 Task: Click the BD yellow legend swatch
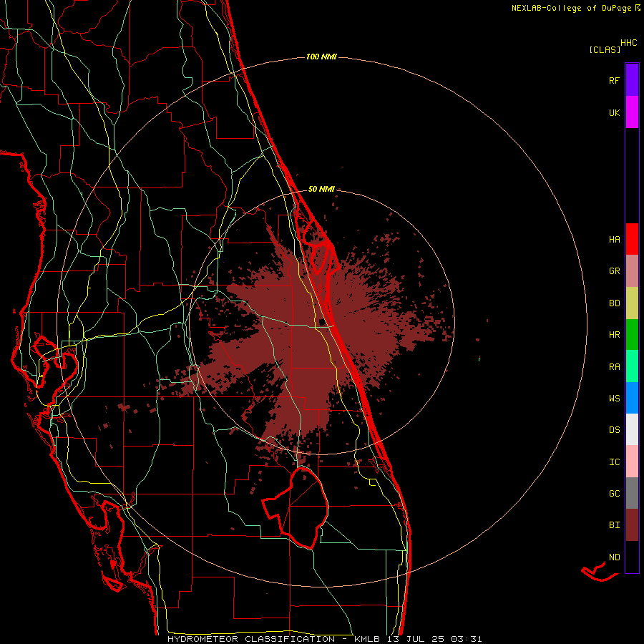click(x=632, y=303)
